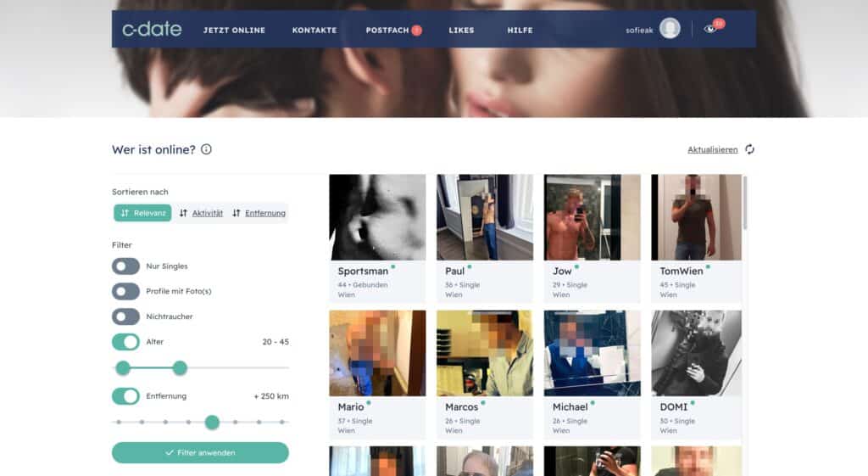Click the Aktualisieren link
This screenshot has height=476, width=868.
tap(712, 149)
